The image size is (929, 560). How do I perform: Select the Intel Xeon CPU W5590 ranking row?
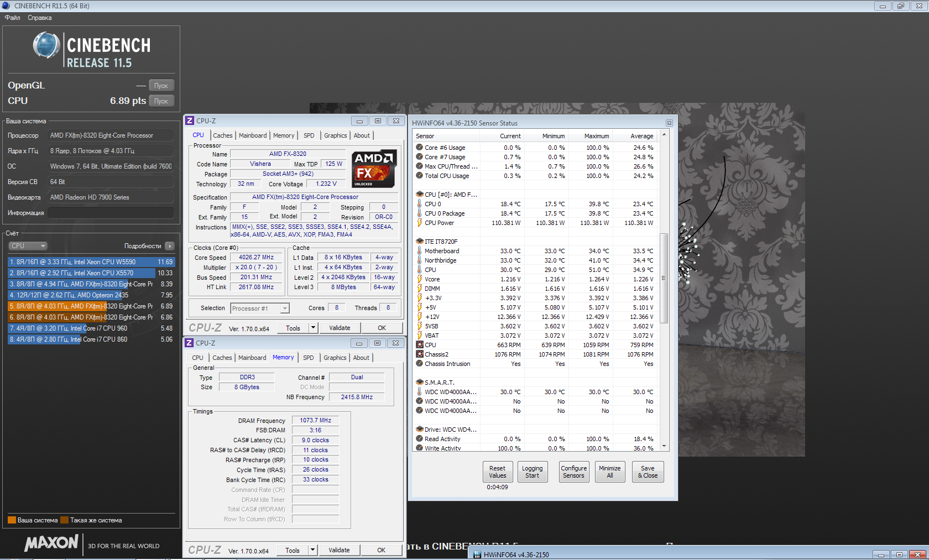click(91, 262)
